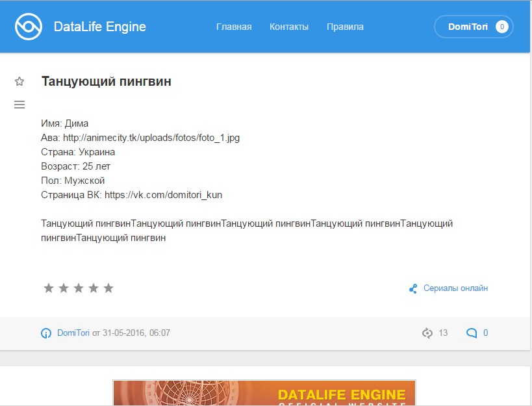The height and width of the screenshot is (406, 532).
Task: Click the 0 notifications badge
Action: tap(502, 27)
